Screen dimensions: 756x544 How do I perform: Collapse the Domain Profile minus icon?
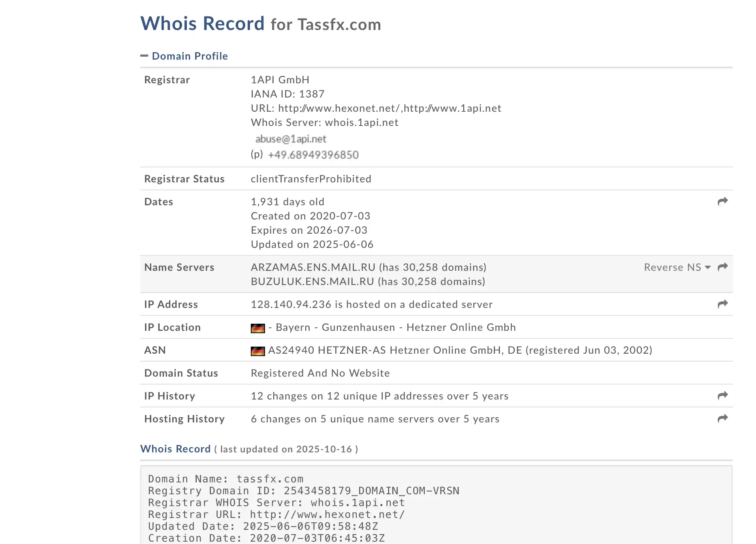pos(144,56)
